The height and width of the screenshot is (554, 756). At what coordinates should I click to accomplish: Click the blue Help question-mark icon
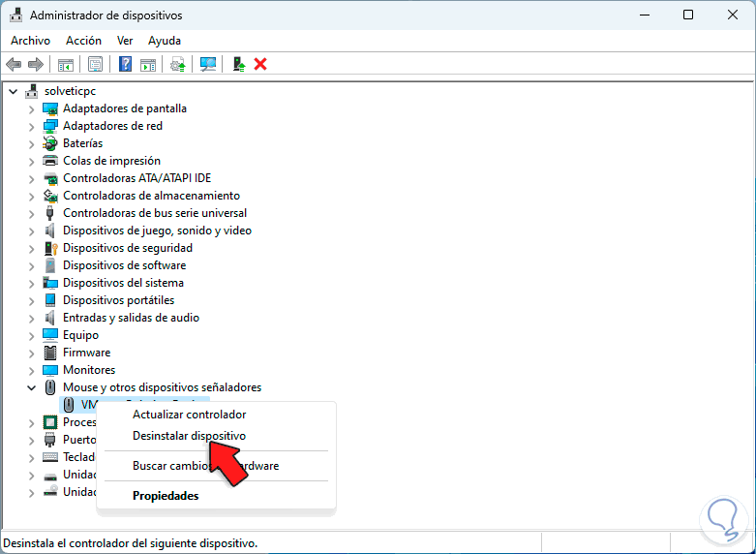(x=125, y=64)
